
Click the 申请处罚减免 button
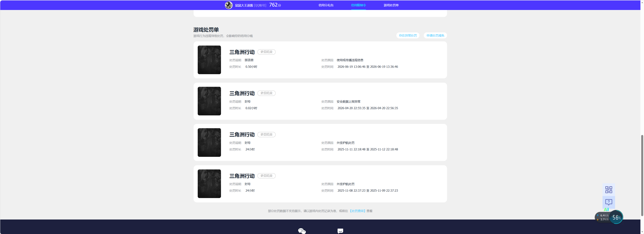[435, 36]
